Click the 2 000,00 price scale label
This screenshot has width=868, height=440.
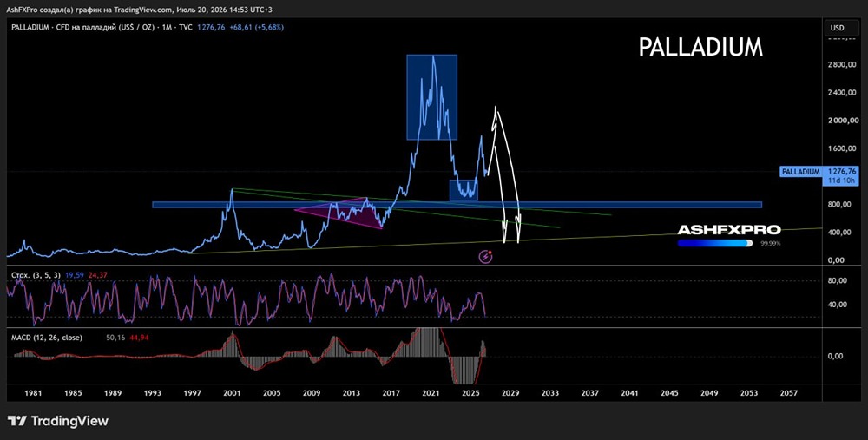839,121
